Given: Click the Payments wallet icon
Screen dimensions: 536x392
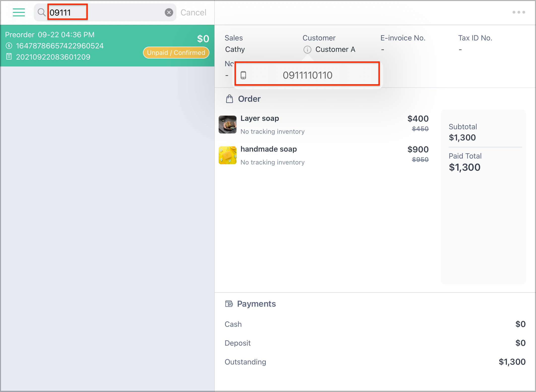Looking at the screenshot, I should (229, 304).
